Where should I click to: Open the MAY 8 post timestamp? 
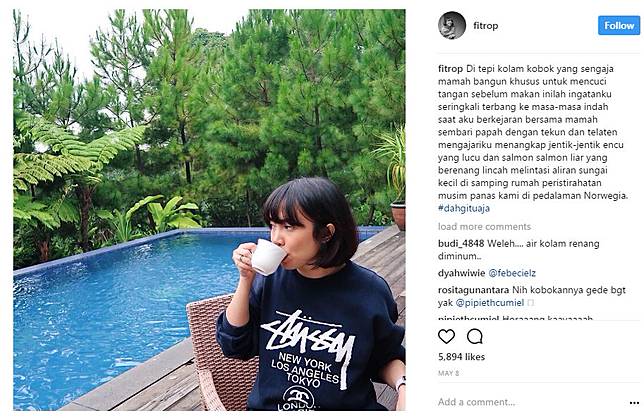point(448,373)
